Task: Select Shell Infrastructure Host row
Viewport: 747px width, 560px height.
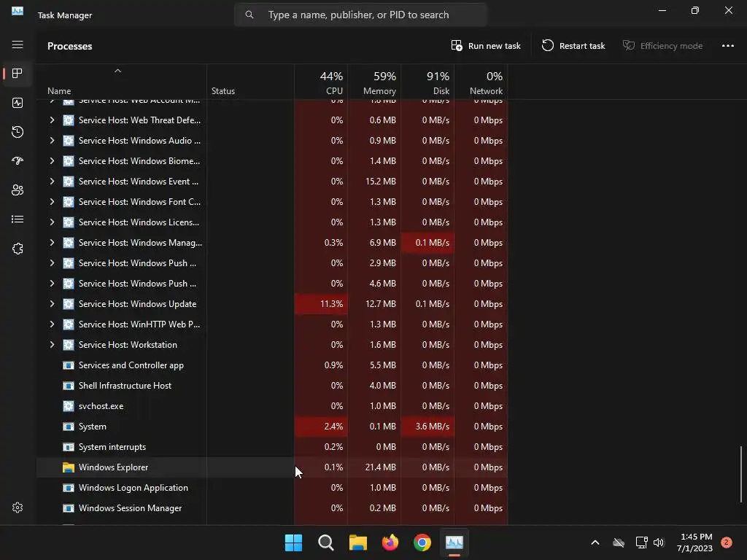Action: [x=272, y=386]
